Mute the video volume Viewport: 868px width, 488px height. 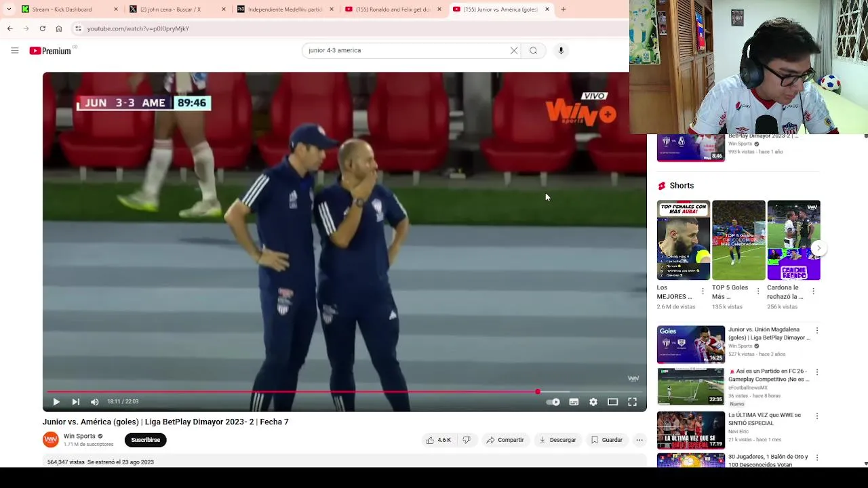point(94,402)
